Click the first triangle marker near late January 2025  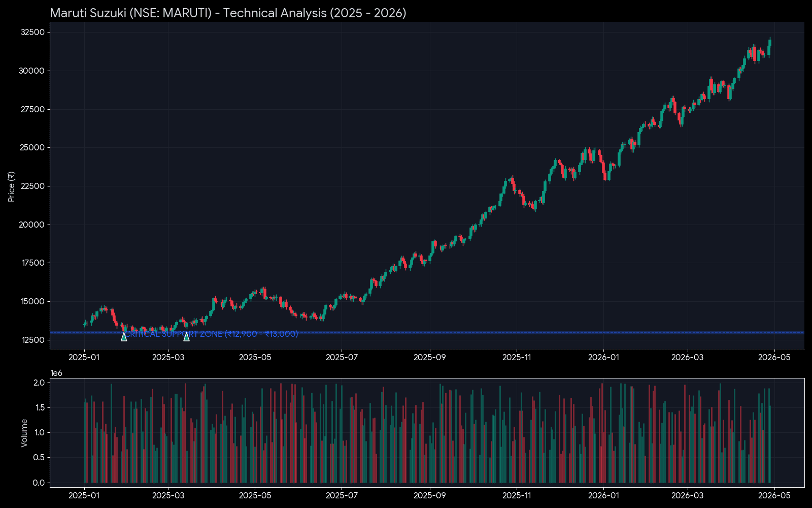coord(124,336)
